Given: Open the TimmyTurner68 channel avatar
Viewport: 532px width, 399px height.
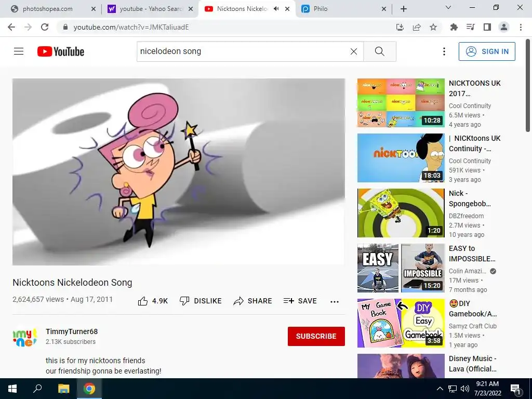Looking at the screenshot, I should click(25, 337).
